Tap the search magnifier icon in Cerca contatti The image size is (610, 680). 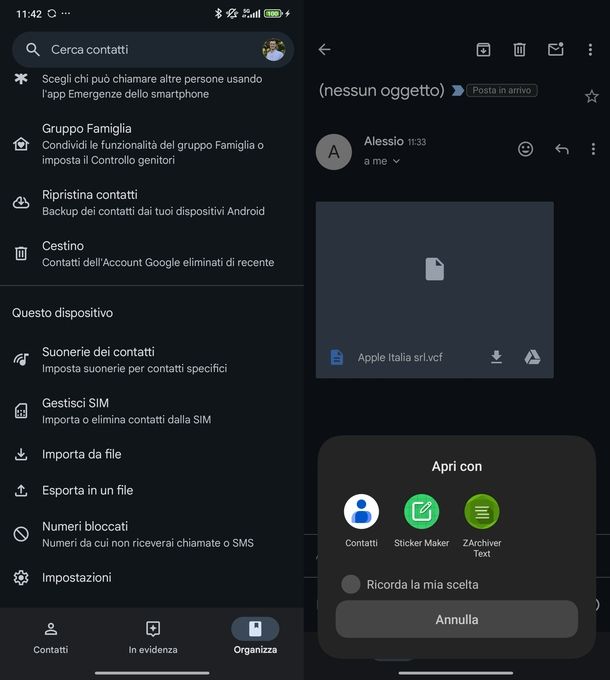pyautogui.click(x=33, y=49)
